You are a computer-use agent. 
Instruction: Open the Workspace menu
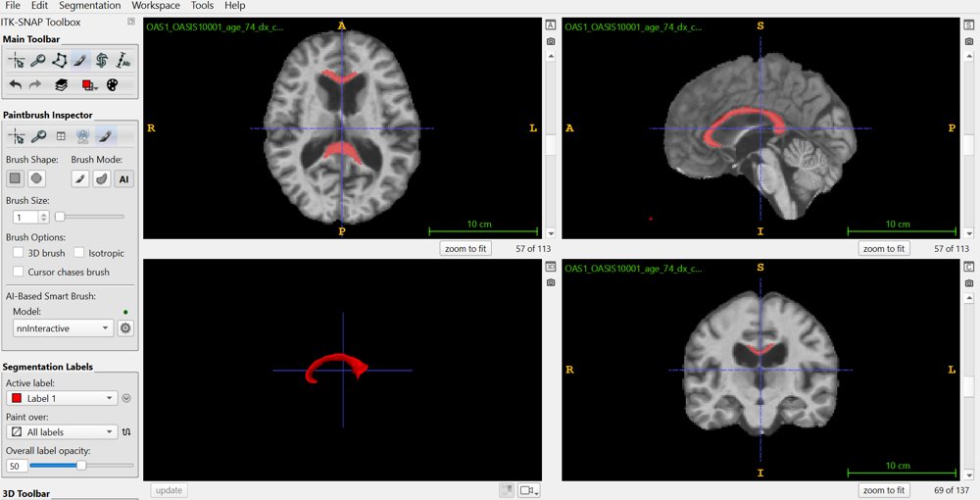(156, 6)
